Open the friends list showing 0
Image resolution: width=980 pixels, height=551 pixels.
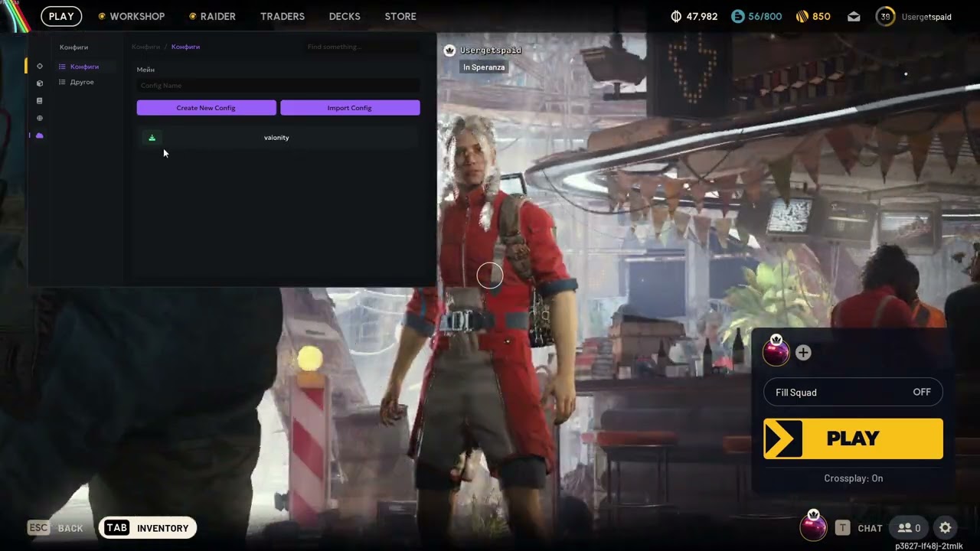pyautogui.click(x=910, y=528)
